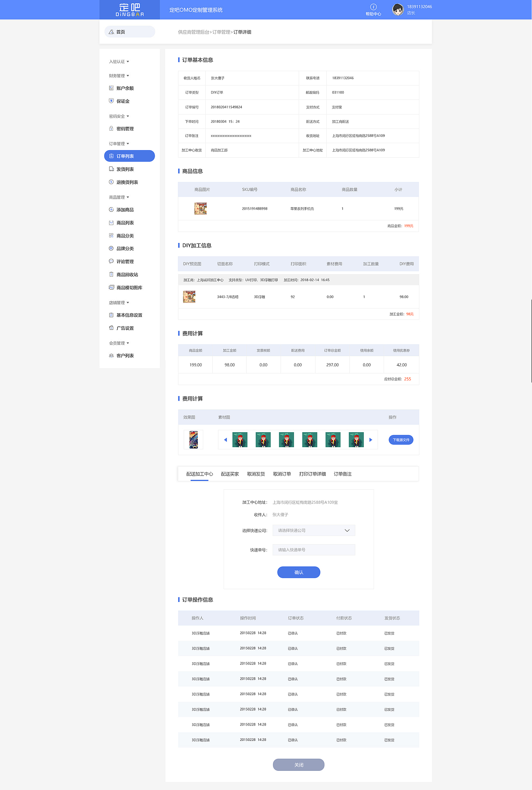This screenshot has width=532, height=790.
Task: Click the 关闭 button
Action: 299,765
